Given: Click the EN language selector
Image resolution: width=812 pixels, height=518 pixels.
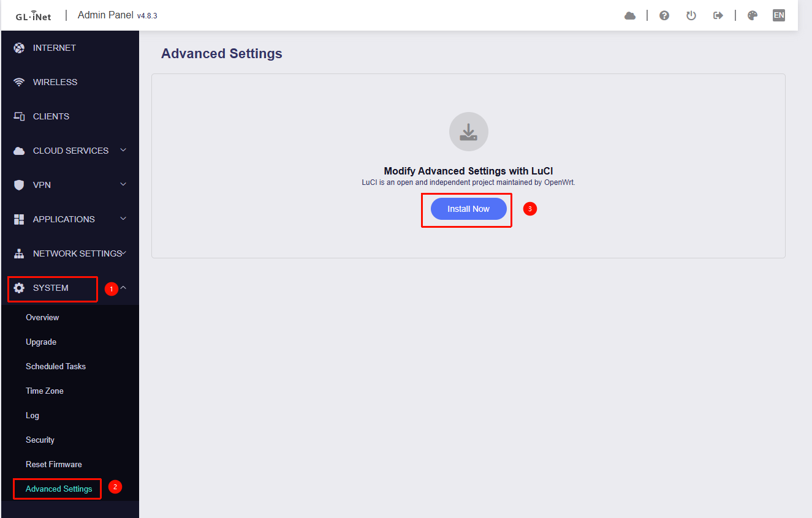Looking at the screenshot, I should 779,16.
